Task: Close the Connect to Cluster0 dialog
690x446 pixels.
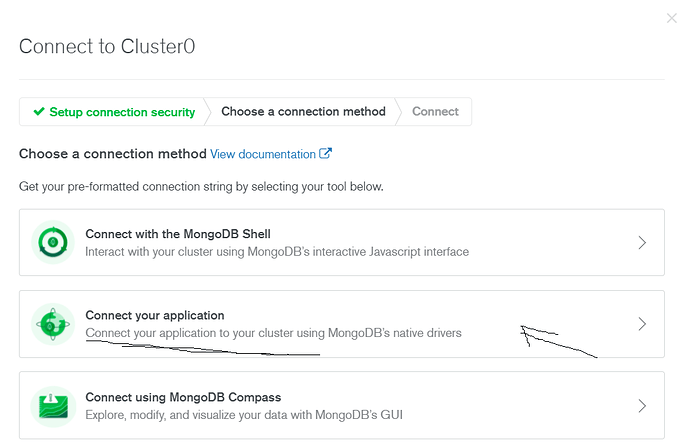Action: 671,17
